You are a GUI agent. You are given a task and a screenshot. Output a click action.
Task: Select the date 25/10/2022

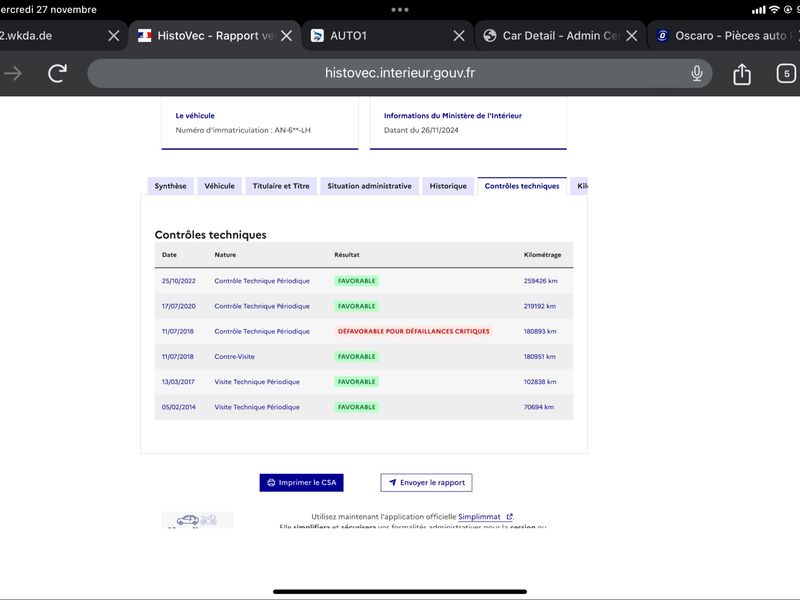pos(179,281)
